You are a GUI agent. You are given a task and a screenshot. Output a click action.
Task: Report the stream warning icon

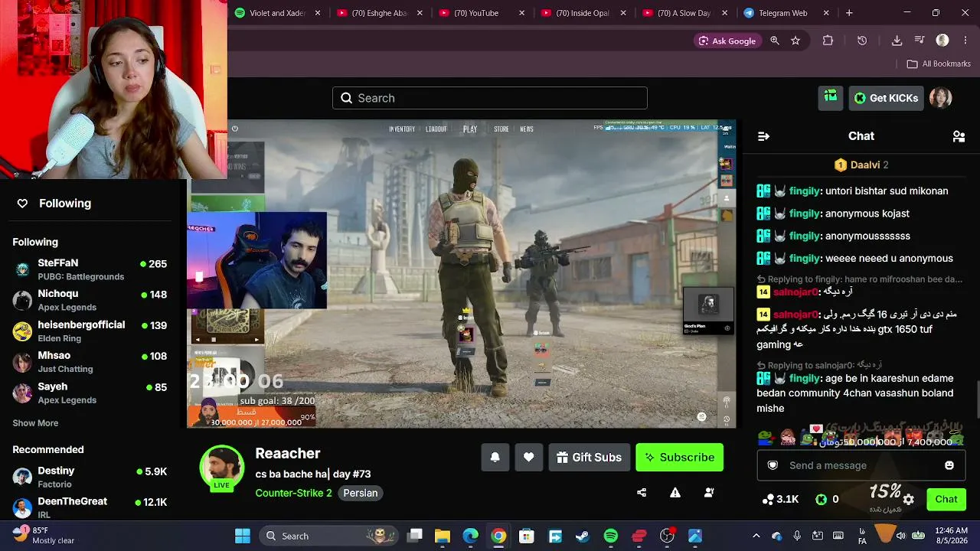(x=675, y=493)
